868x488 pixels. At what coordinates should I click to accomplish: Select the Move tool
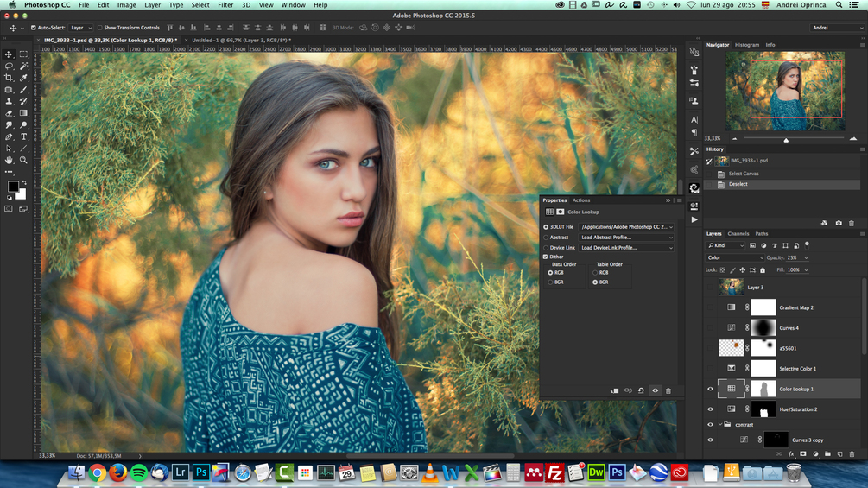pos(9,54)
